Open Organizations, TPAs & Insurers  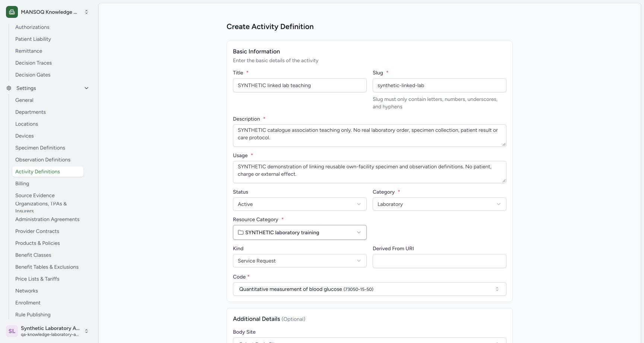[x=48, y=207]
